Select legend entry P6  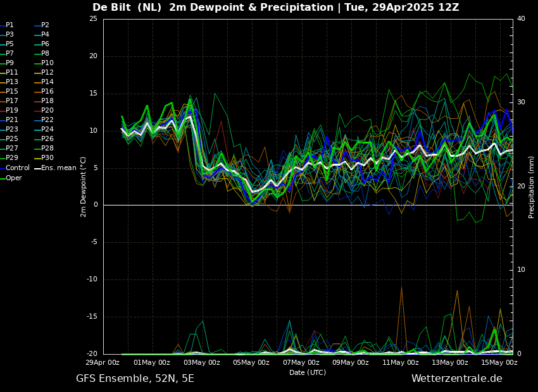tap(42, 44)
